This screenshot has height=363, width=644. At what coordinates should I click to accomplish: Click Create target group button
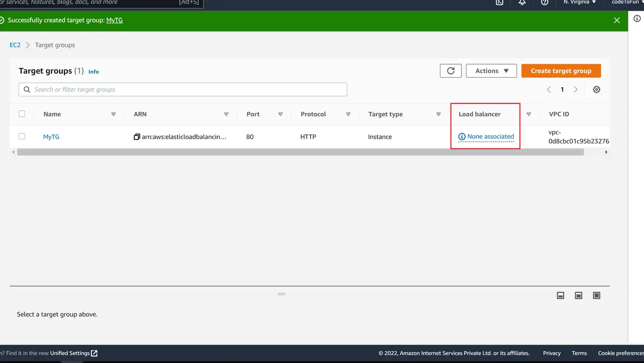pos(561,71)
